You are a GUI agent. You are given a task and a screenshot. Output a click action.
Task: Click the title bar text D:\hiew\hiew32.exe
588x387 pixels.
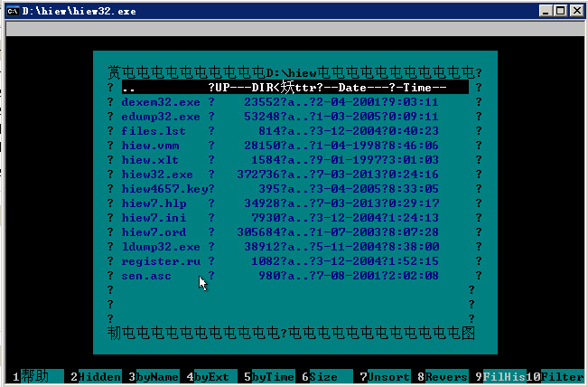pyautogui.click(x=79, y=11)
